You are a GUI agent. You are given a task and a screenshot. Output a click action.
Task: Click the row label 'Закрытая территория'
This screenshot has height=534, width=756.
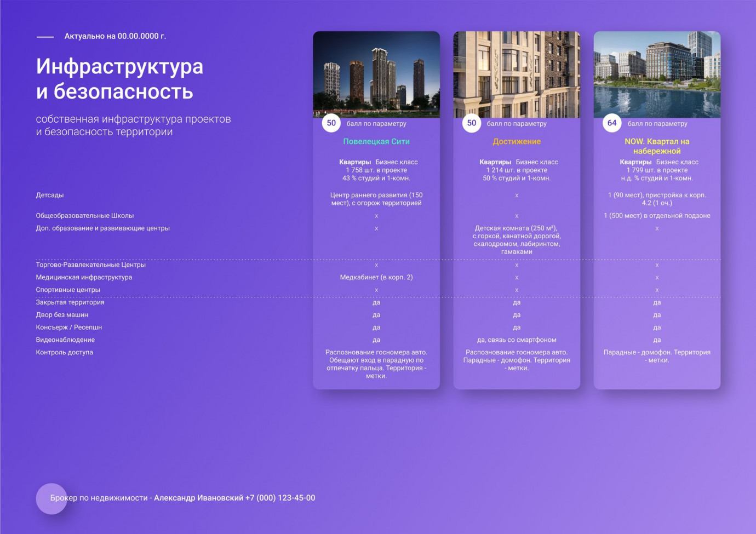click(x=70, y=302)
